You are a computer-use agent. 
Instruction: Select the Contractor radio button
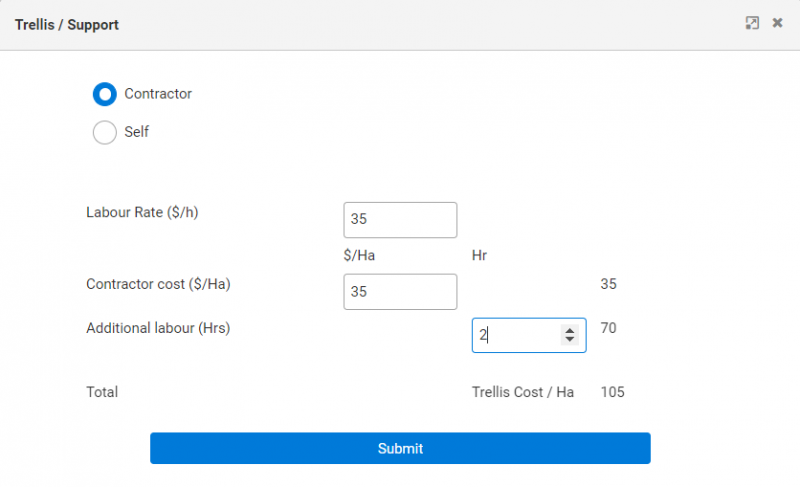pos(105,94)
